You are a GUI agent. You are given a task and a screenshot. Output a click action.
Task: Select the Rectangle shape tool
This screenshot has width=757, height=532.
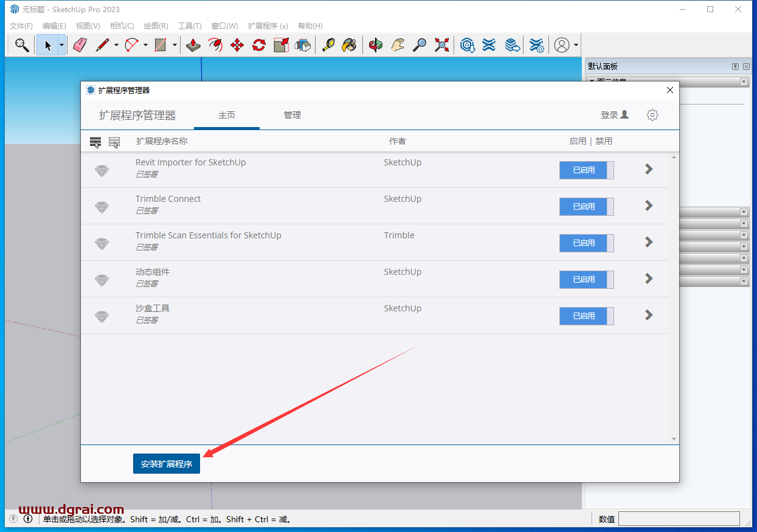point(161,45)
